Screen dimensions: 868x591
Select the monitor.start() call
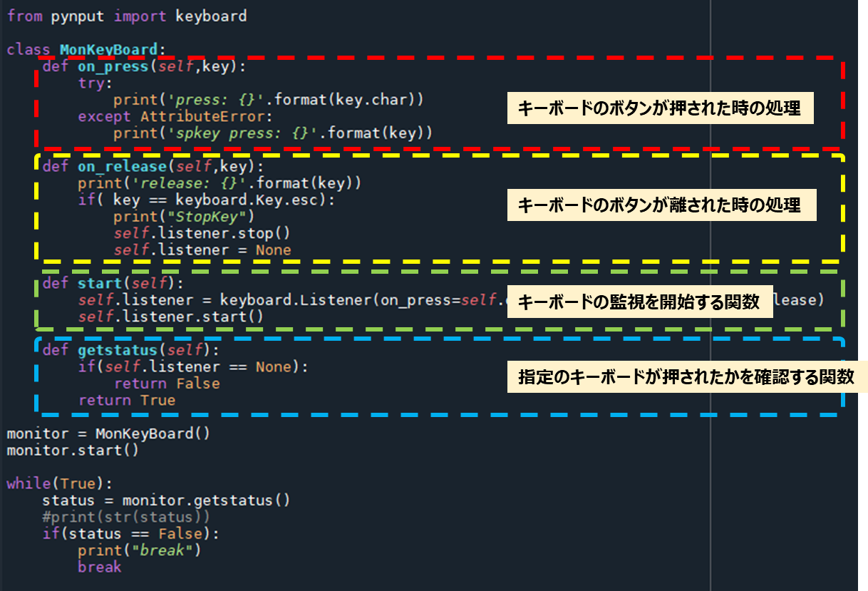[73, 449]
